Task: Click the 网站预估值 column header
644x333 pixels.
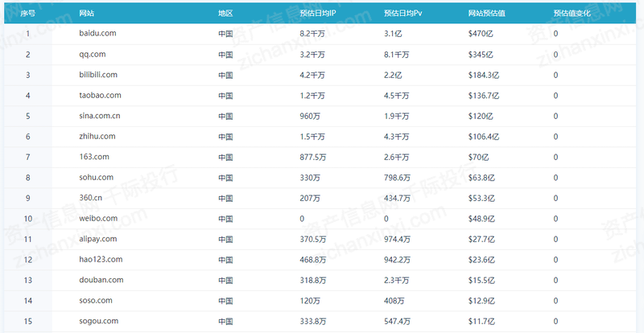Action: (x=486, y=13)
